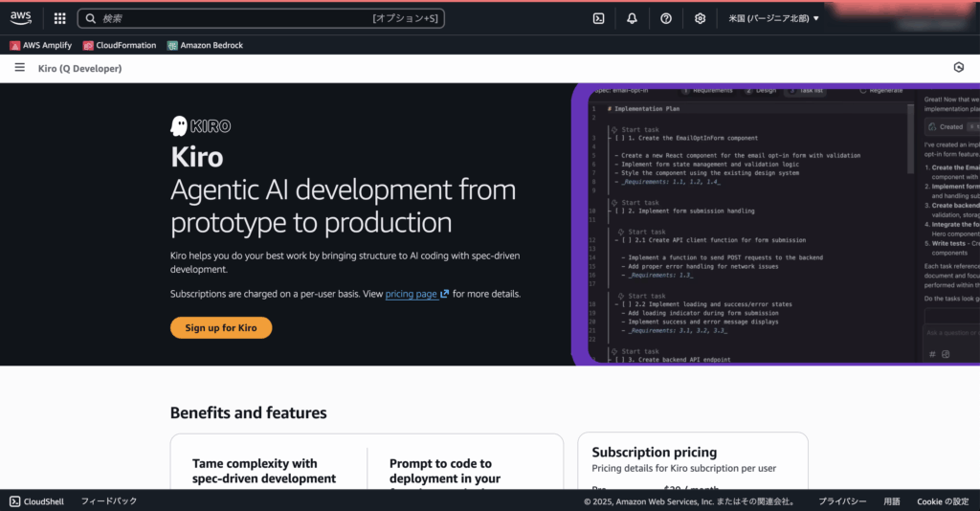
Task: Open CloudShell from the bottom bar
Action: pyautogui.click(x=36, y=501)
